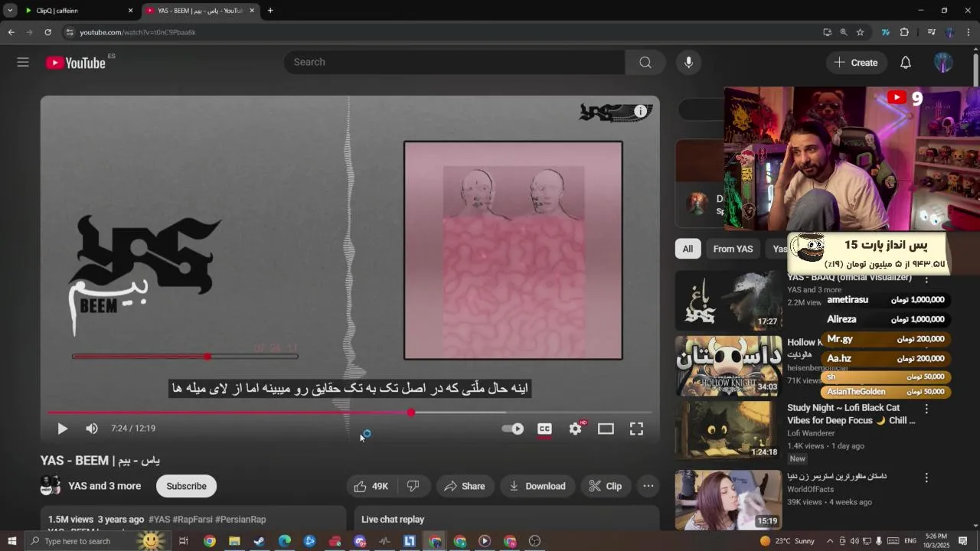
Task: Open Task View on the taskbar
Action: [184, 541]
